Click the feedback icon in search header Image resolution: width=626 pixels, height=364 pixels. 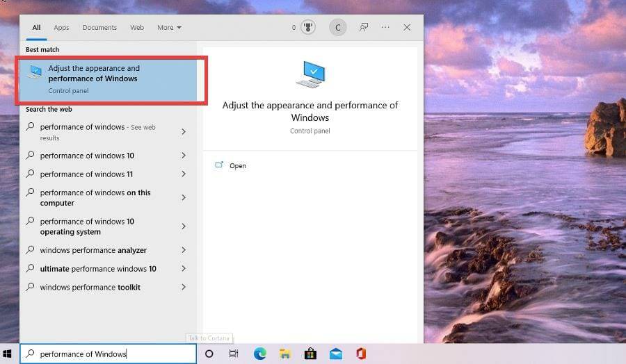coord(363,28)
